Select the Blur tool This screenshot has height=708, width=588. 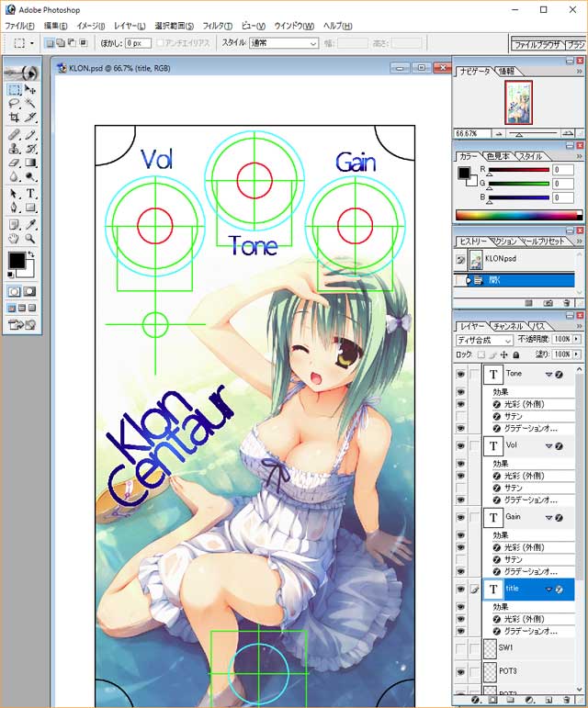click(x=15, y=176)
